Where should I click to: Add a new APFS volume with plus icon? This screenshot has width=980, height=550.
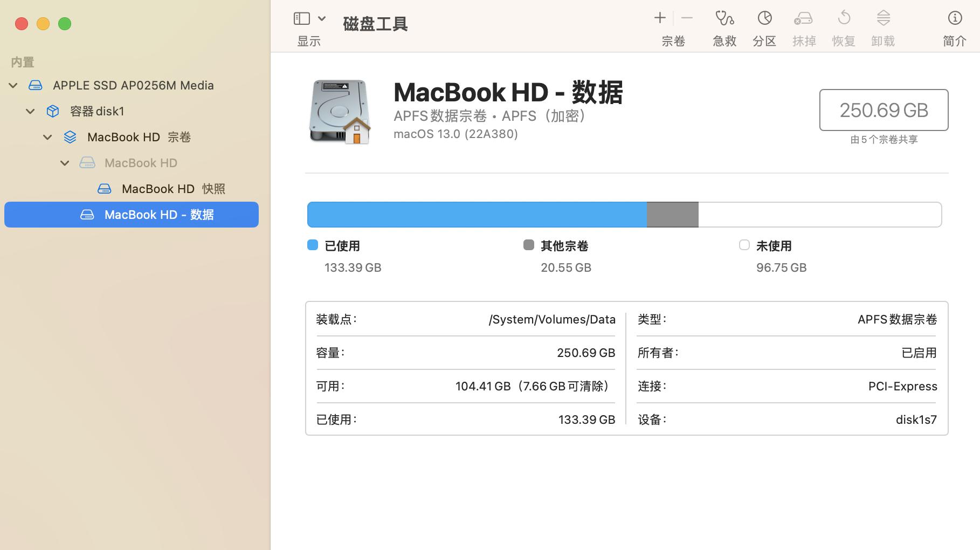point(659,18)
